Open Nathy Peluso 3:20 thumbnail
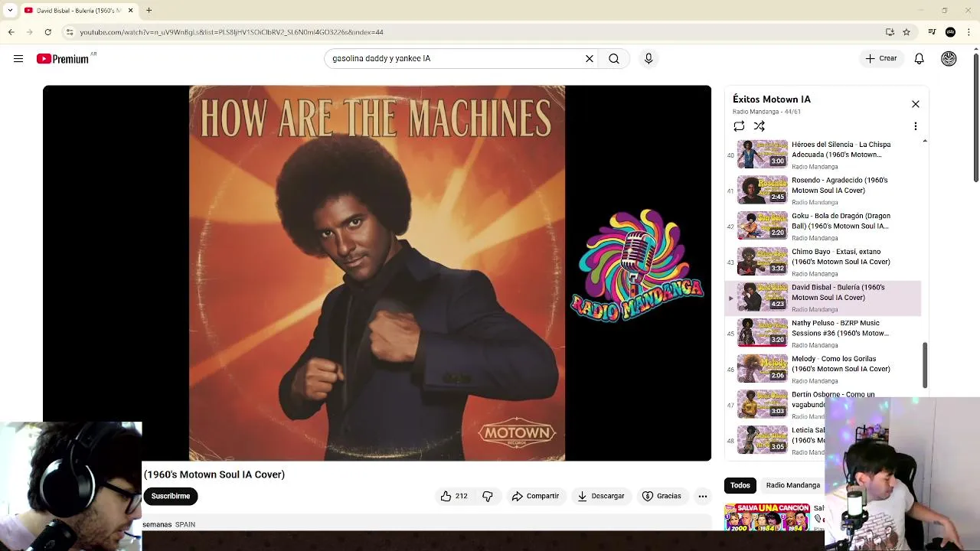The width and height of the screenshot is (980, 551). click(x=762, y=333)
